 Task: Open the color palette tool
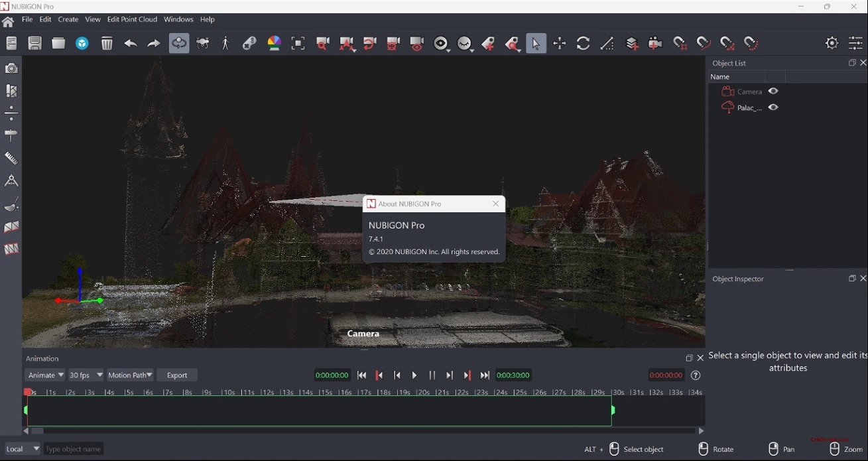point(274,43)
